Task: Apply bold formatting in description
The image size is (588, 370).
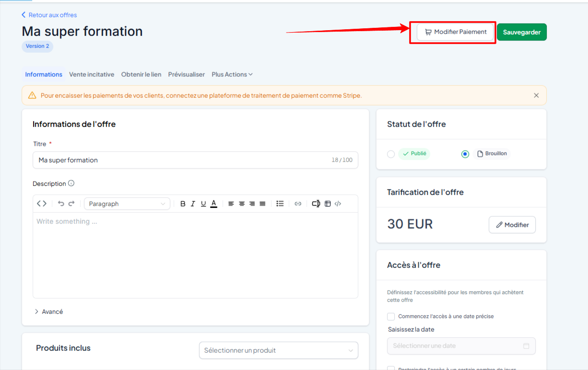Action: coord(183,204)
